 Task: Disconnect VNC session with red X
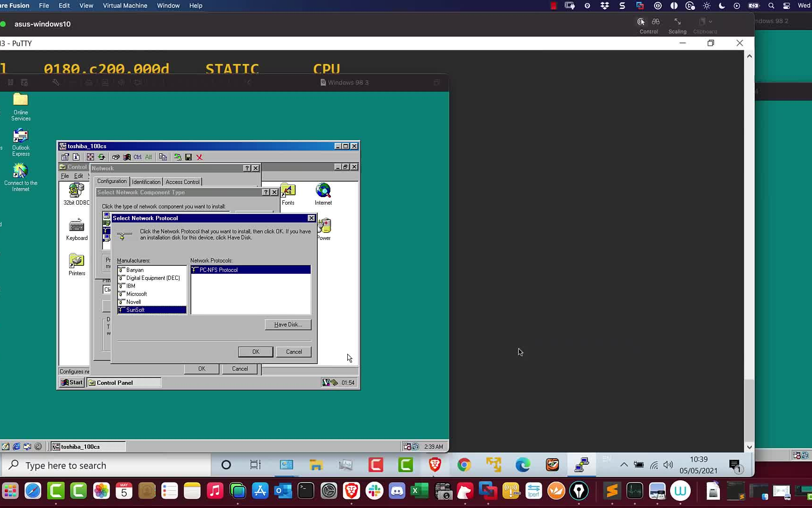(199, 157)
